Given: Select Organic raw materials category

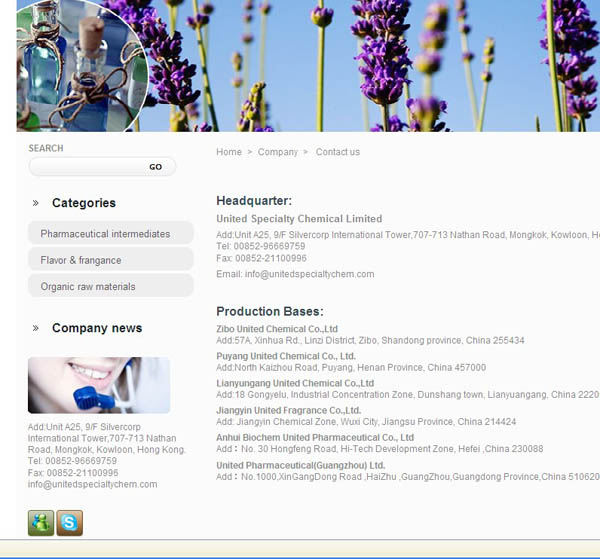Looking at the screenshot, I should click(x=111, y=286).
